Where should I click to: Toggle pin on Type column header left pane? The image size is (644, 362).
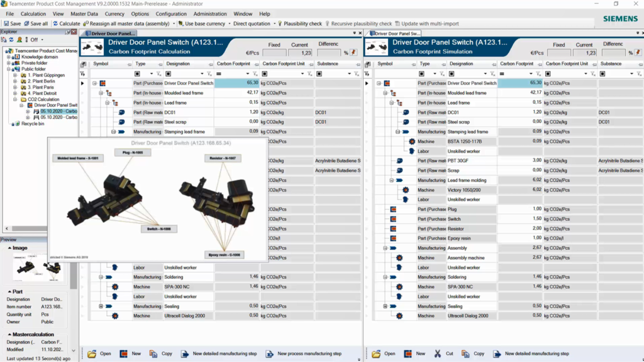pos(160,65)
